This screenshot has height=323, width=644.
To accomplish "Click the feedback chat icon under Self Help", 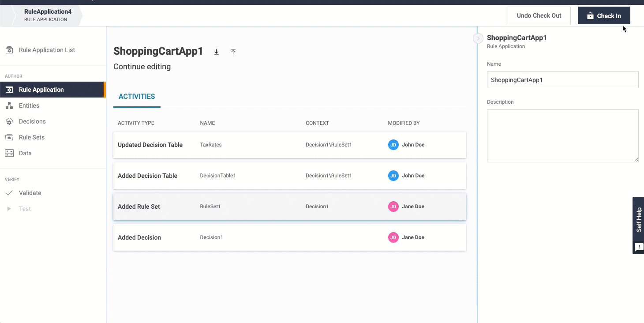I will coord(638,248).
